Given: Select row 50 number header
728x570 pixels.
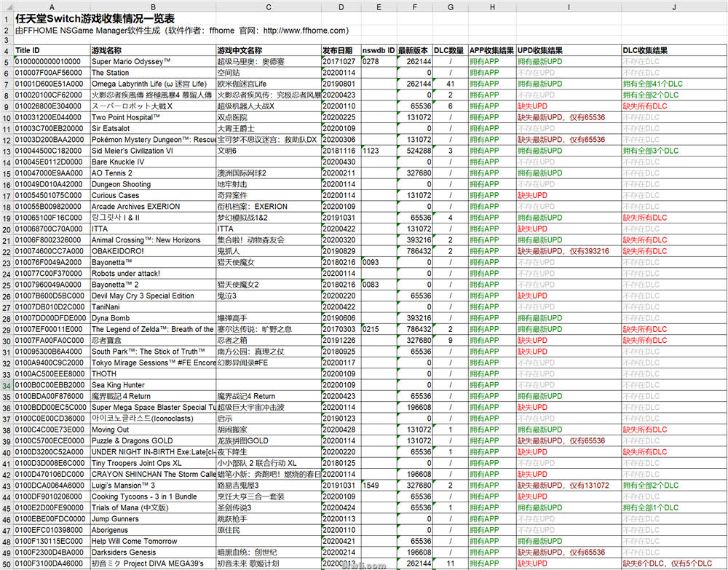Looking at the screenshot, I should click(x=7, y=564).
